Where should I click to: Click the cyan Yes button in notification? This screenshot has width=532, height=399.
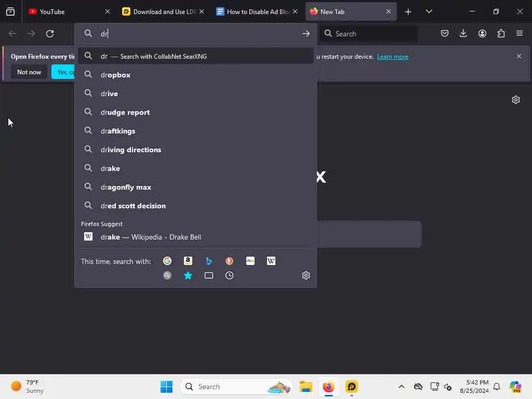pos(63,72)
